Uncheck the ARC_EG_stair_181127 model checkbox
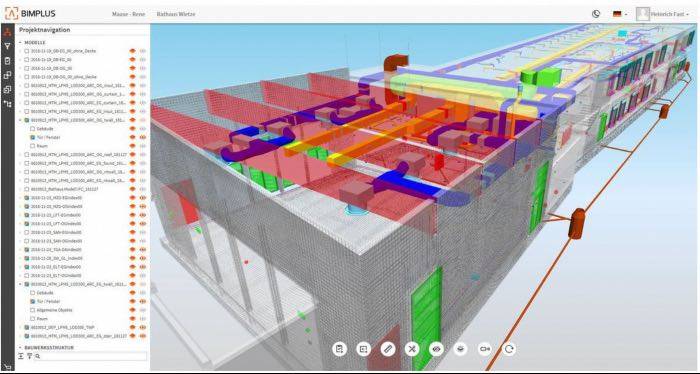Screen dimensions: 700x374 [27, 336]
